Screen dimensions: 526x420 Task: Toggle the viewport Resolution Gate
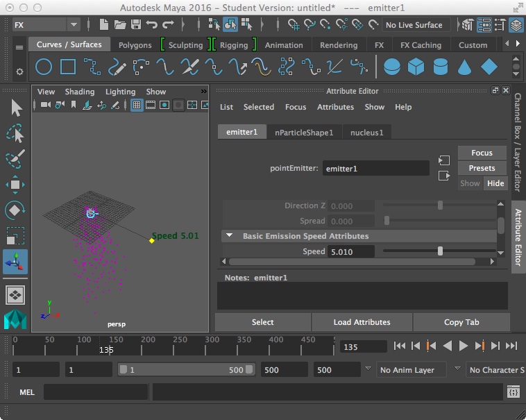pyautogui.click(x=164, y=105)
